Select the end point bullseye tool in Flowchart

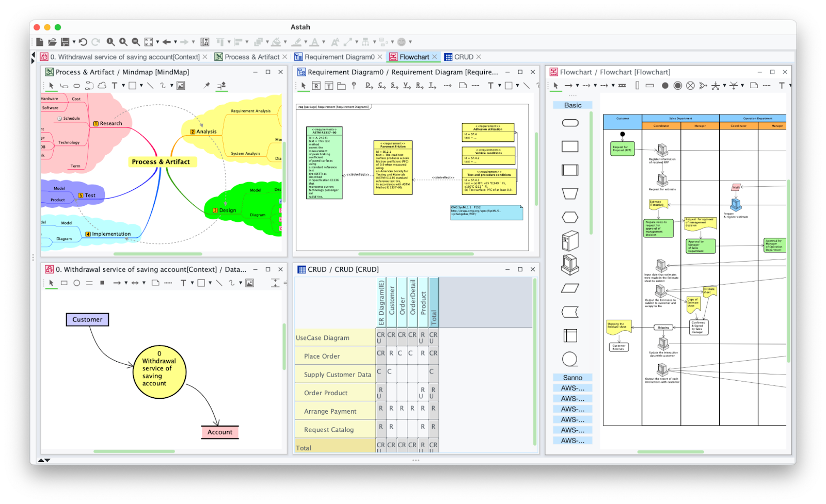point(678,86)
